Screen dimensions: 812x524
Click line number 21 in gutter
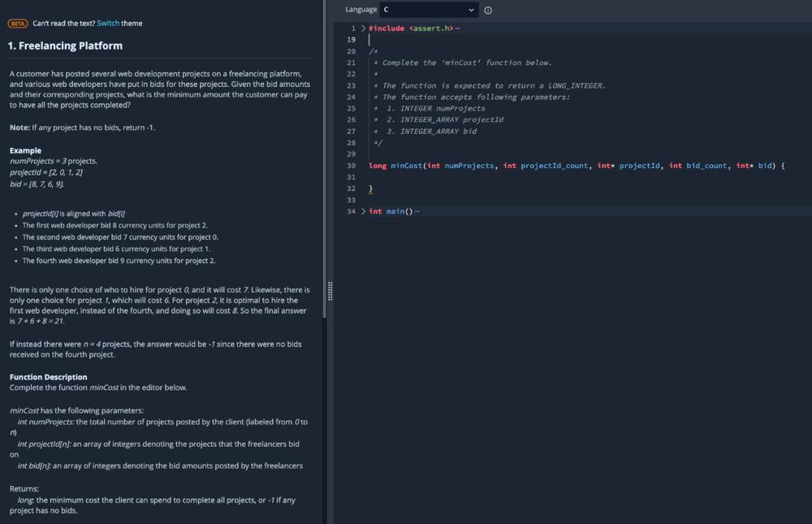pyautogui.click(x=351, y=63)
